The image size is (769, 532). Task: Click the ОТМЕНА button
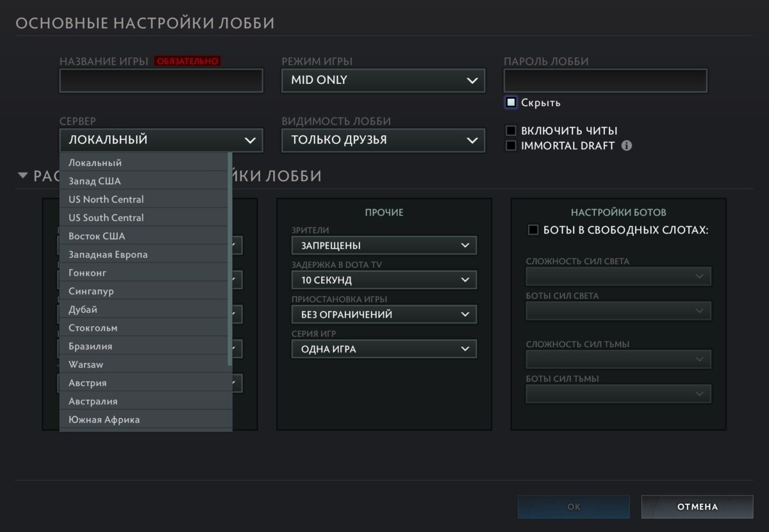[x=697, y=507]
